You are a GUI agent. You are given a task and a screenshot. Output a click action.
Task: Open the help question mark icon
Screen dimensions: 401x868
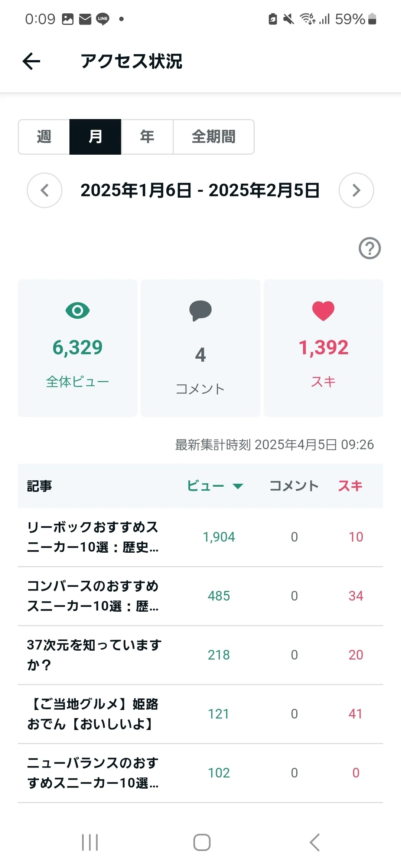pos(369,248)
